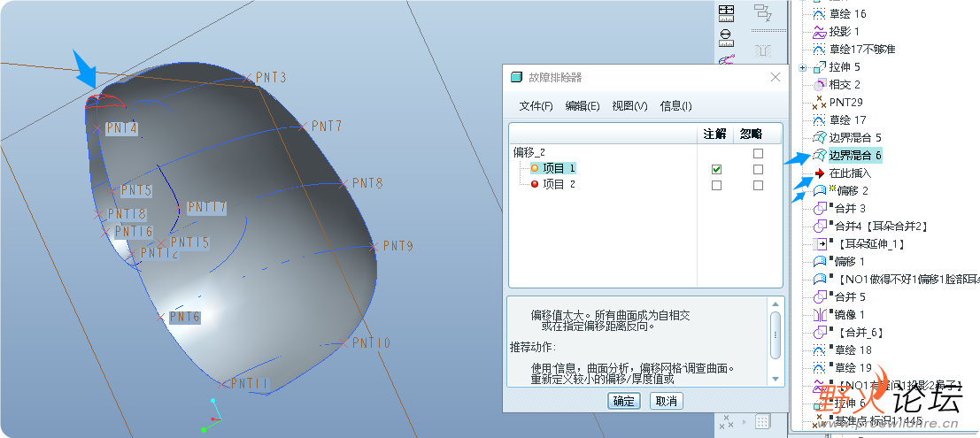The image size is (980, 438).
Task: Click the PNT3 label in the viewport
Action: pyautogui.click(x=271, y=78)
